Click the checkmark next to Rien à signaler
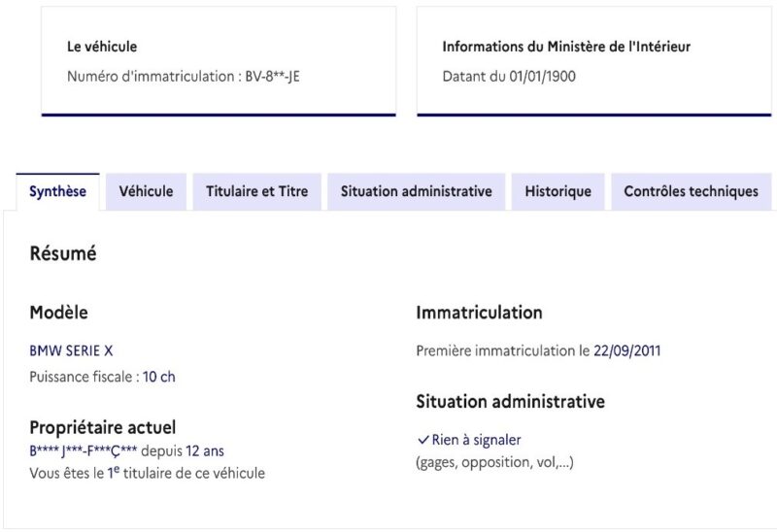 pyautogui.click(x=422, y=440)
